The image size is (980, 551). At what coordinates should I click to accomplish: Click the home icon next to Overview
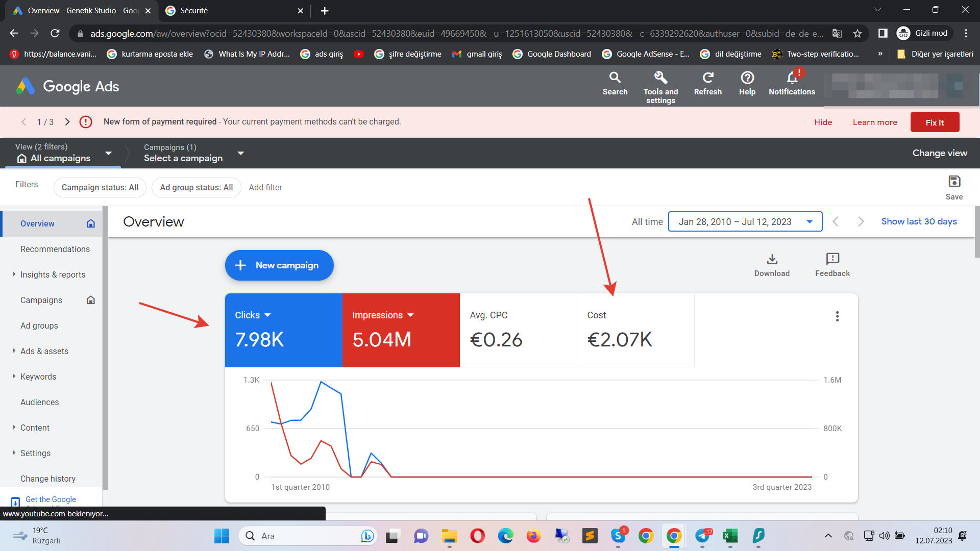[91, 223]
